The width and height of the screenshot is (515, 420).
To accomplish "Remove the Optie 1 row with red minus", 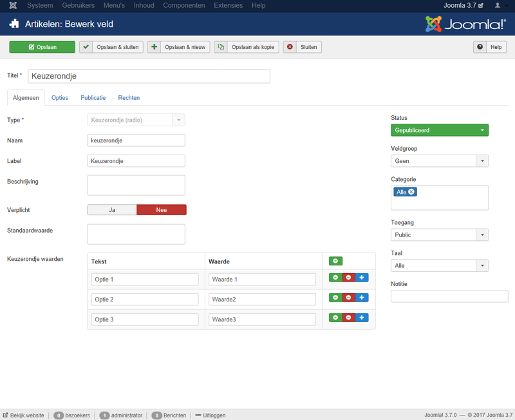I will (x=348, y=278).
